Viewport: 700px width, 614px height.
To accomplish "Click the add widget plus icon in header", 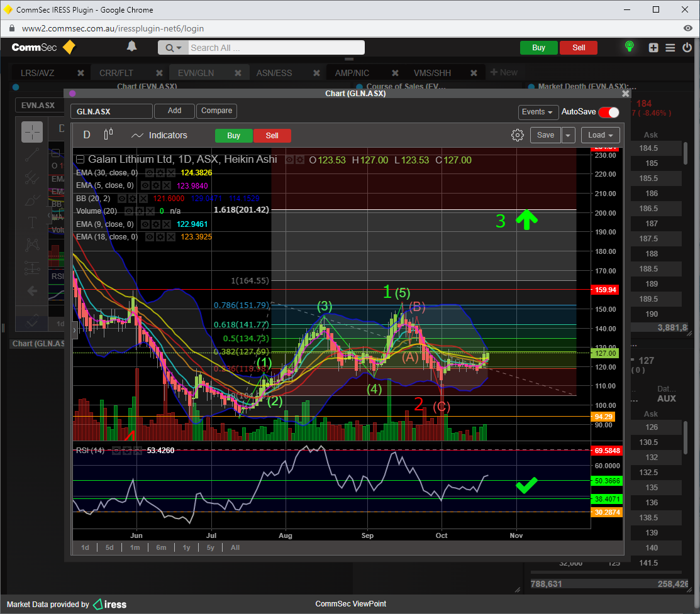I will 653,48.
